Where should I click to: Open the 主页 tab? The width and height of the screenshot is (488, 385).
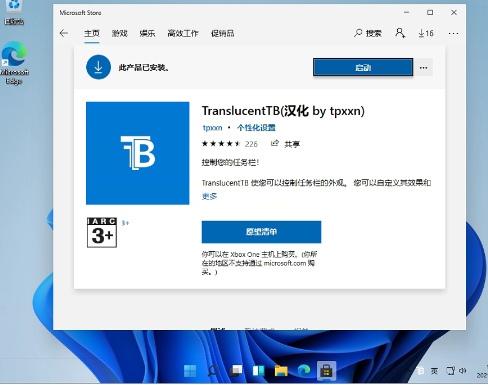click(x=92, y=33)
